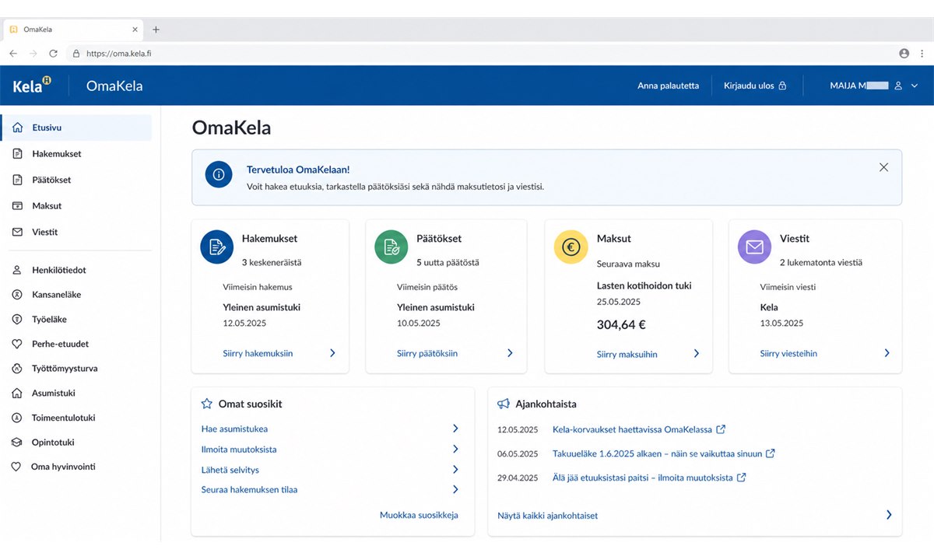Click chevron on Ilmoita muutoksista row
Screen dimensions: 934x560
455,449
